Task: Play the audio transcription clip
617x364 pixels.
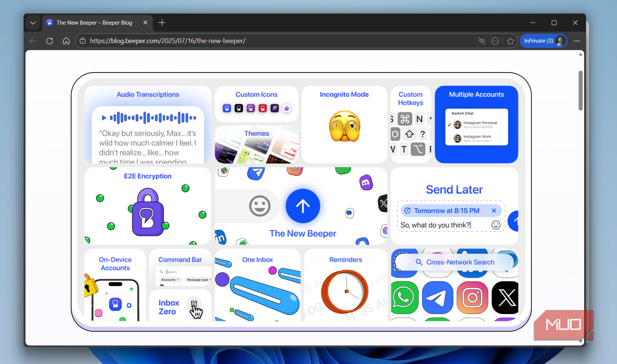Action: (104, 118)
